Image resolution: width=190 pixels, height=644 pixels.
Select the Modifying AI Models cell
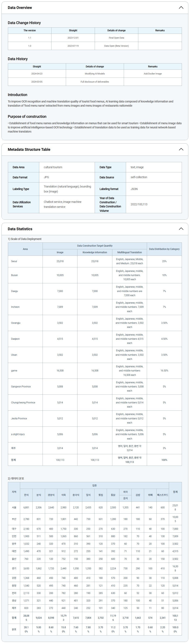pos(95,74)
